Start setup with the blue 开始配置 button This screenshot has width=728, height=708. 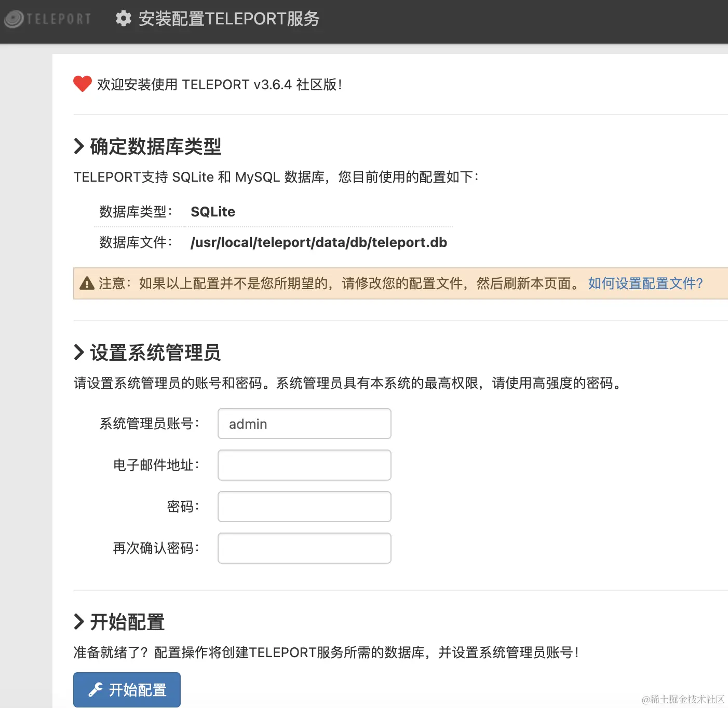coord(127,690)
